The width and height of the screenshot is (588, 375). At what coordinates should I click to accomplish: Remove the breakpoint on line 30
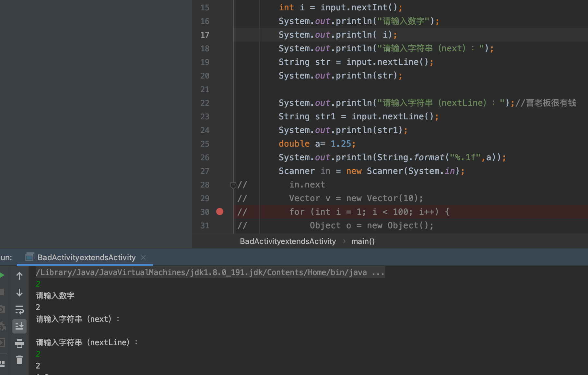pyautogui.click(x=219, y=212)
